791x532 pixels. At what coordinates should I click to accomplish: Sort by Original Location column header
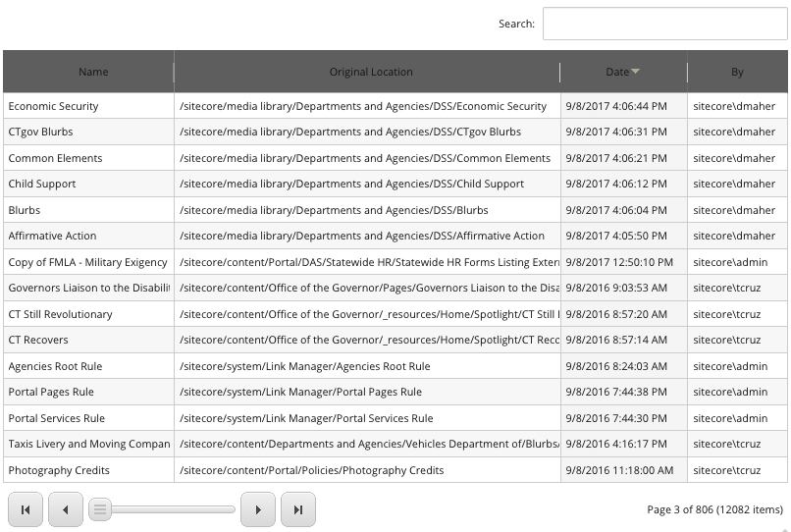coord(371,72)
